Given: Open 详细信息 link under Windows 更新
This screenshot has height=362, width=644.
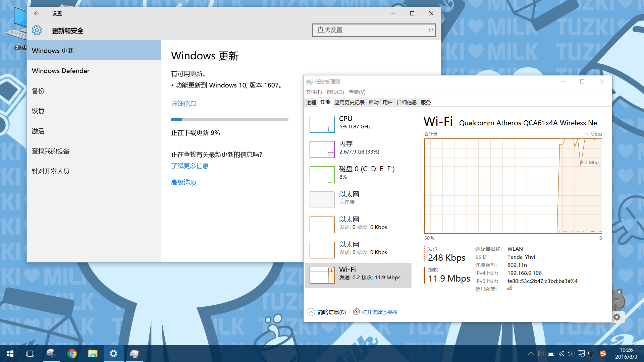Looking at the screenshot, I should coord(183,104).
